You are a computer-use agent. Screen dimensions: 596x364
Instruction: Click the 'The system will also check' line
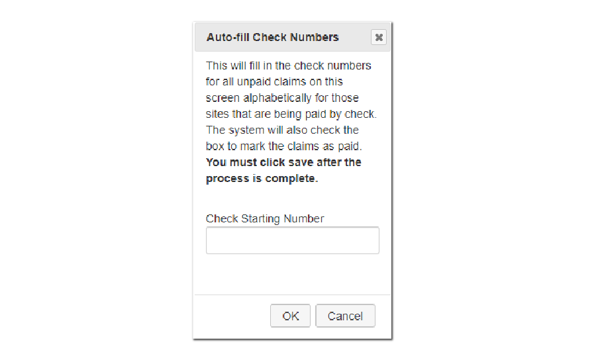[281, 130]
